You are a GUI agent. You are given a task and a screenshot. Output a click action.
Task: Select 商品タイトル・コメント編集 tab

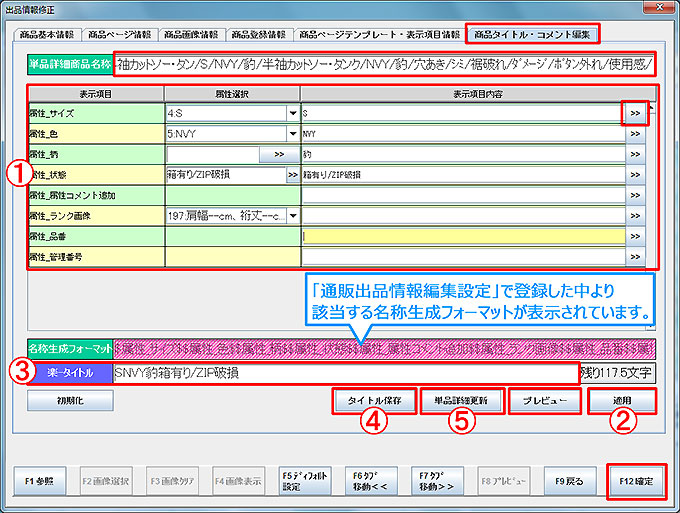(532, 35)
